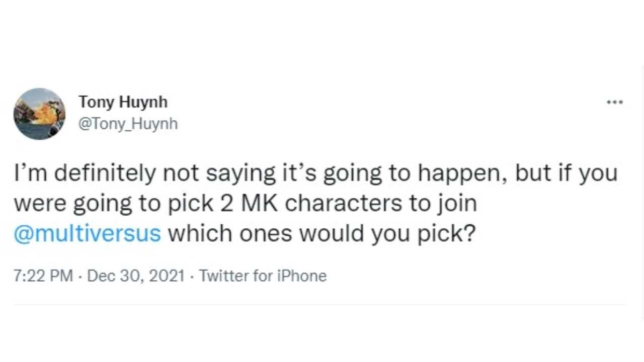
Task: Click the 7:22 PM timestamp
Action: tap(43, 276)
